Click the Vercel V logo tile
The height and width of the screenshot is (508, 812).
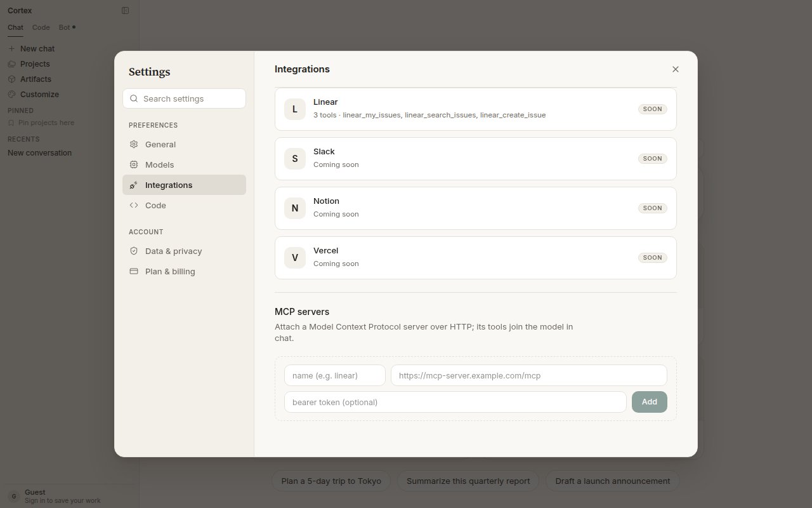(295, 258)
